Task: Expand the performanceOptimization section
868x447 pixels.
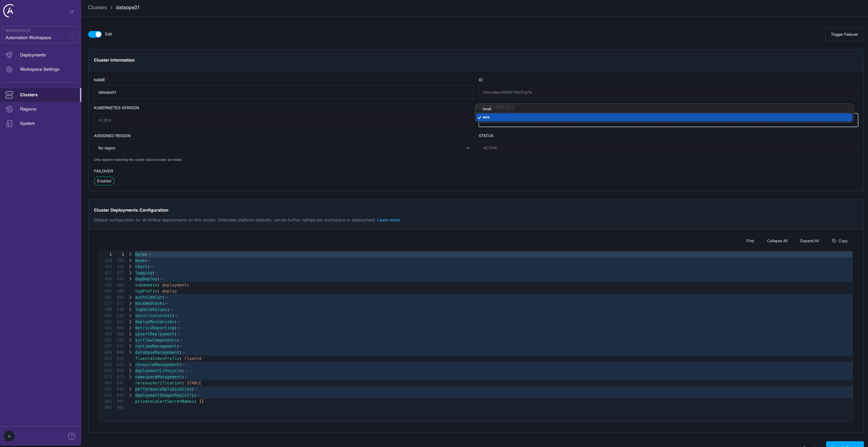Action: point(130,389)
